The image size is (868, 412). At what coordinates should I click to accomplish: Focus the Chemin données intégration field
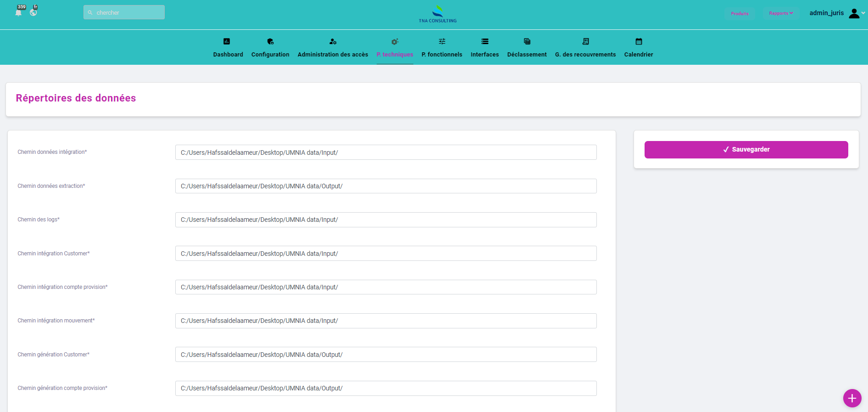(x=385, y=152)
